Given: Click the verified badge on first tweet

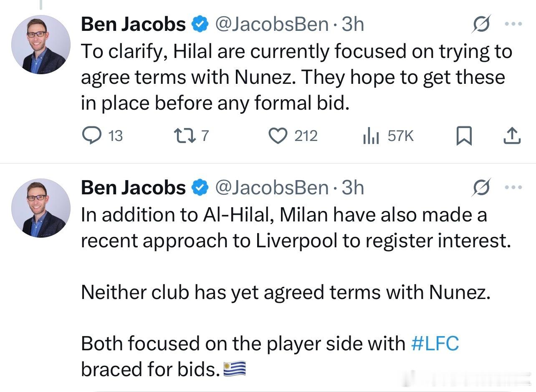Looking at the screenshot, I should (200, 25).
